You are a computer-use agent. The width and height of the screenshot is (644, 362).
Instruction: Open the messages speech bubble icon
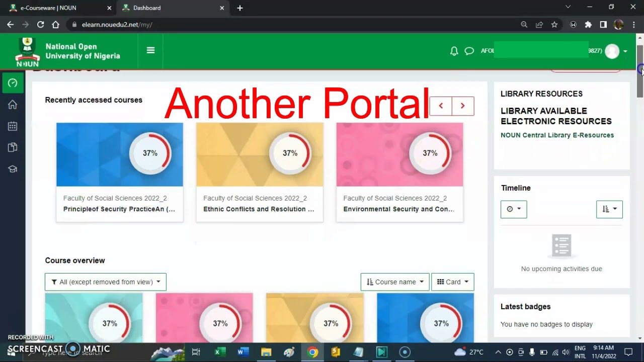coord(469,51)
